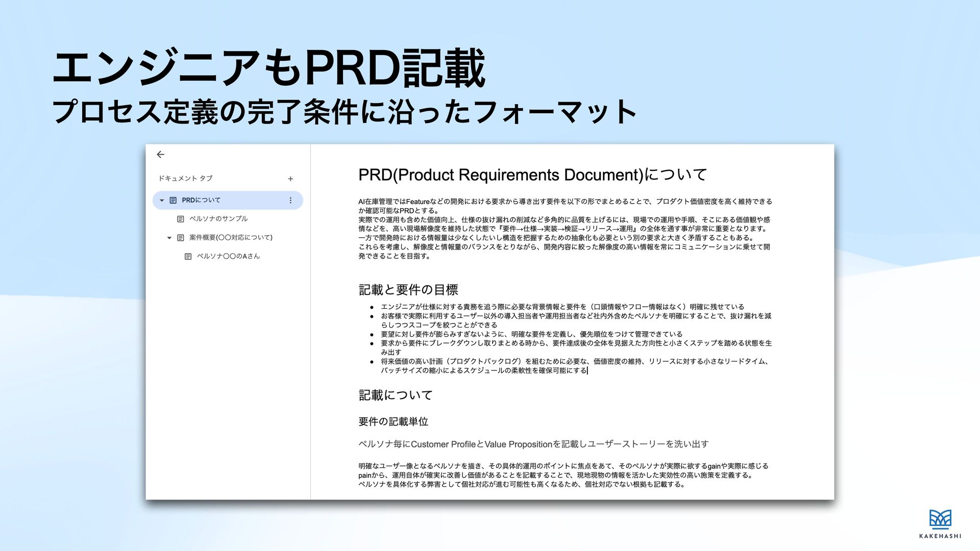Click the ドキュメント タブ panel header
This screenshot has height=551, width=980.
point(185,179)
